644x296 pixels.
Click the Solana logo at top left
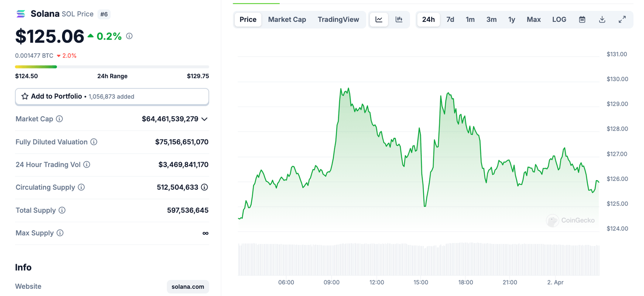point(20,13)
